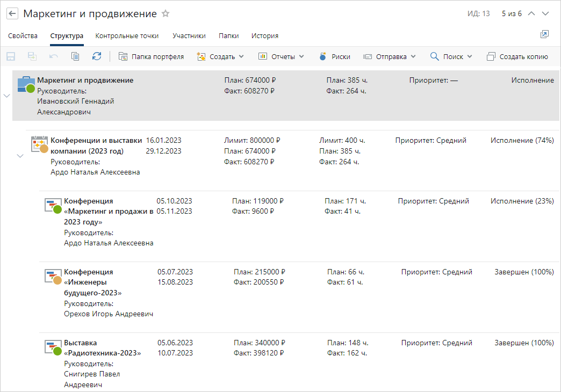Image resolution: width=561 pixels, height=392 pixels.
Task: Click Создать копию button
Action: coord(517,56)
